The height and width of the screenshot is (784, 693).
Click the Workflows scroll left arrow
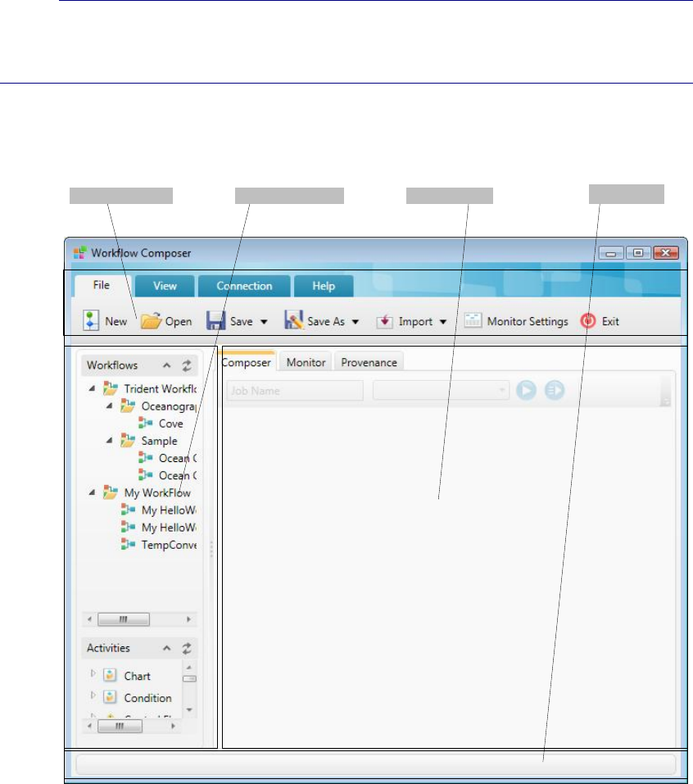coord(89,619)
